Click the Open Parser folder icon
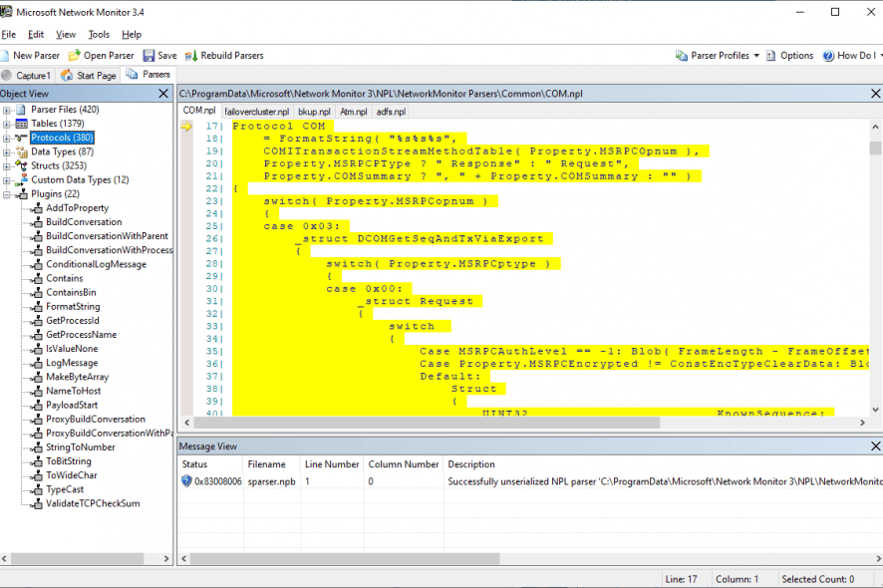 point(74,55)
